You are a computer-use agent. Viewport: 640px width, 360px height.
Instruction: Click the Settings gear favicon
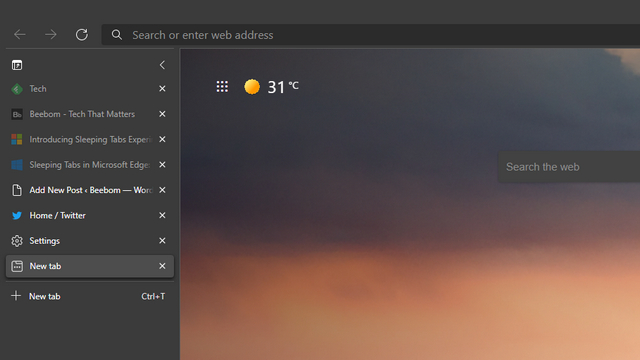coord(17,241)
